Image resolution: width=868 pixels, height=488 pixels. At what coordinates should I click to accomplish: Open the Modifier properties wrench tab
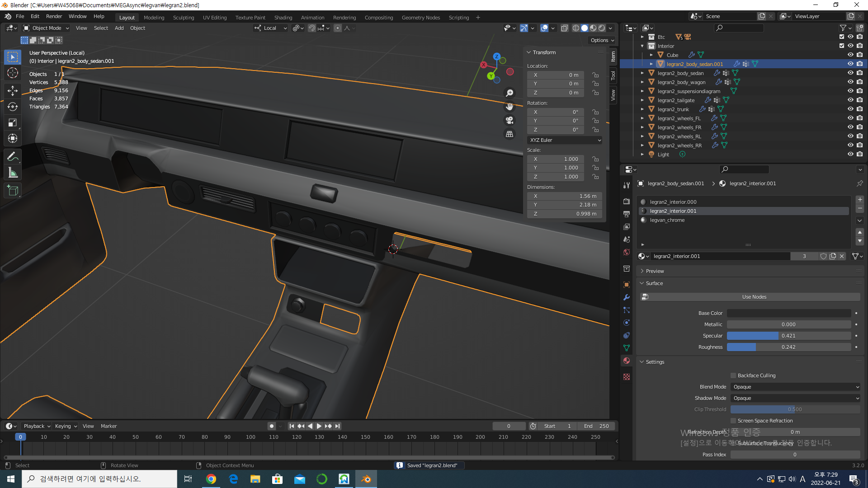coord(627,297)
